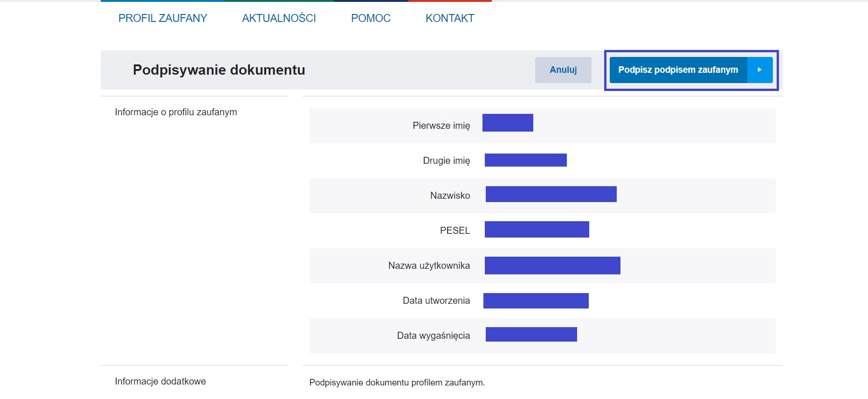Open the POMOC navigation item
Image resolution: width=868 pixels, height=399 pixels.
coord(371,18)
